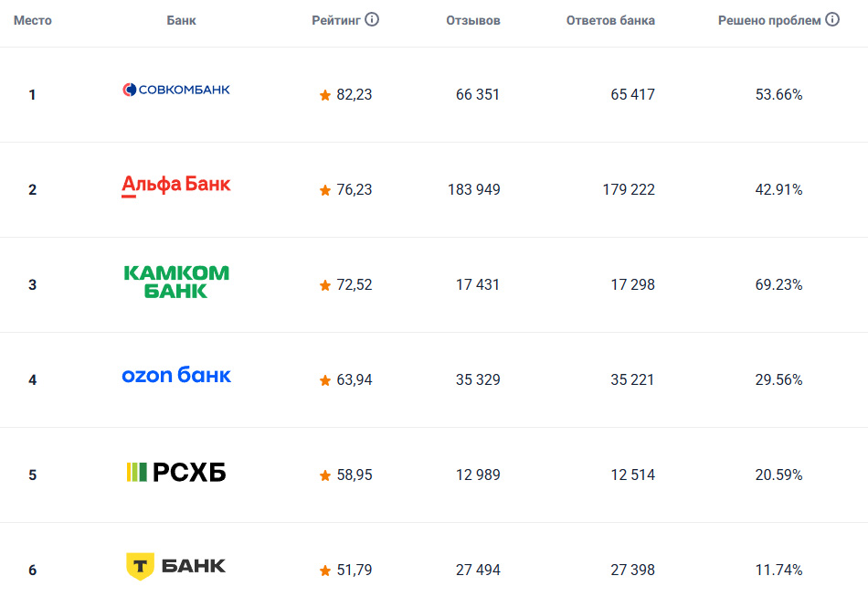Image resolution: width=868 pixels, height=608 pixels.
Task: Open the Совкомбанк logo
Action: coord(176,90)
